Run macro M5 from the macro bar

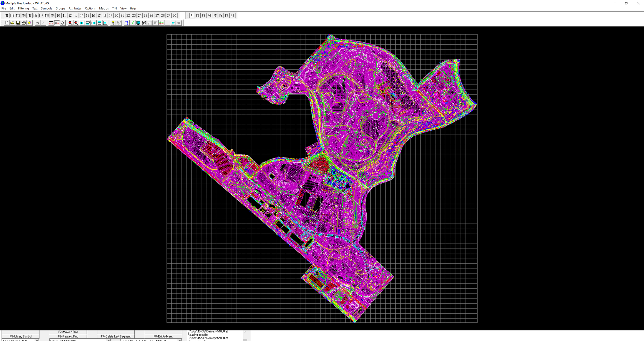tap(30, 15)
